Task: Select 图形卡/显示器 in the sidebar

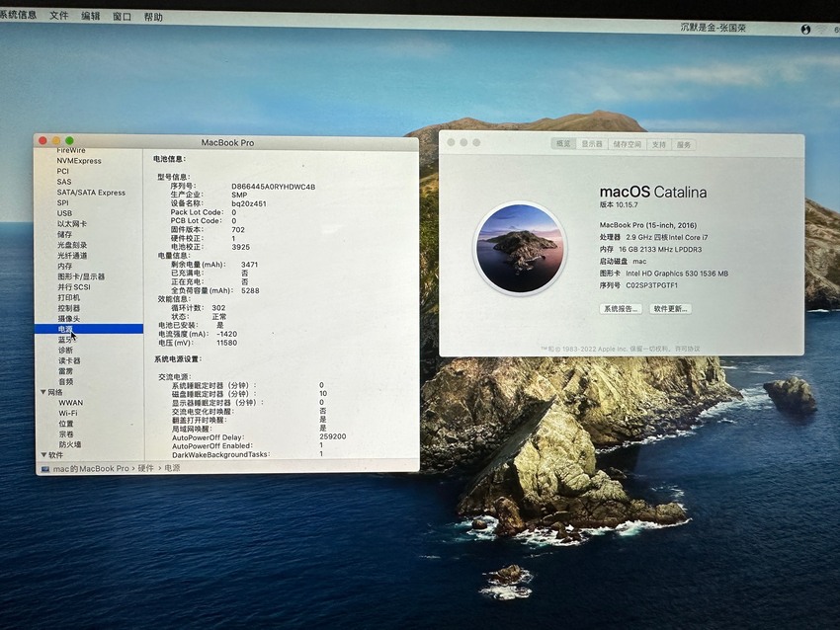Action: click(81, 276)
